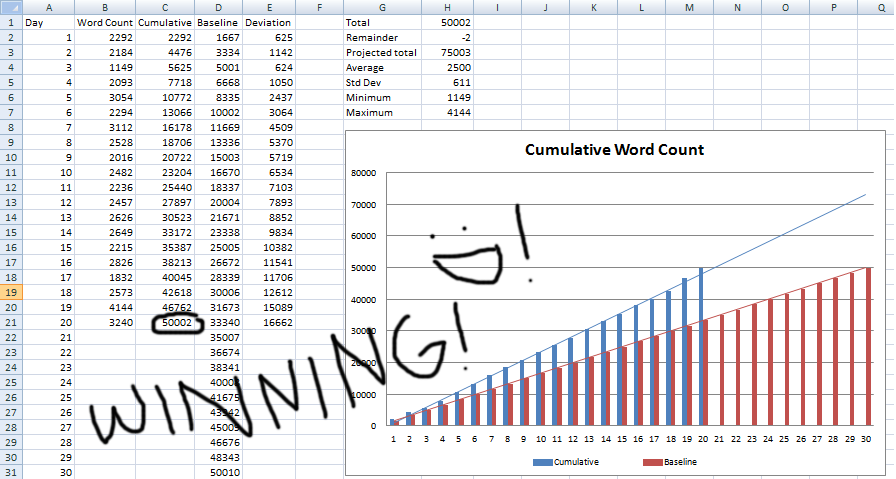The width and height of the screenshot is (896, 479).
Task: Select column F header
Action: 319,7
